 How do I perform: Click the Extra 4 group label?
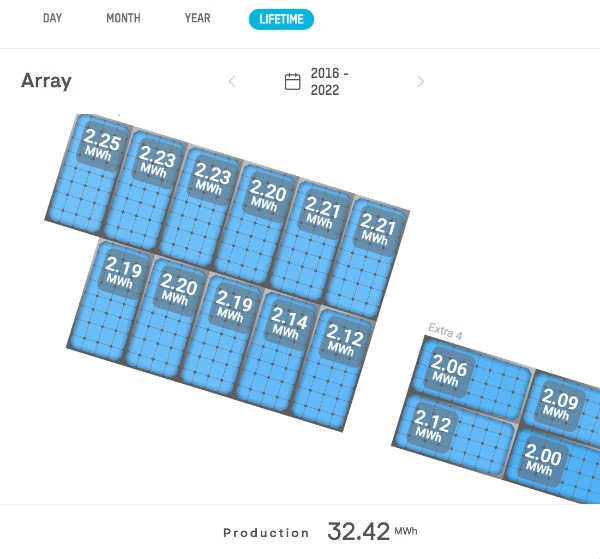(445, 329)
